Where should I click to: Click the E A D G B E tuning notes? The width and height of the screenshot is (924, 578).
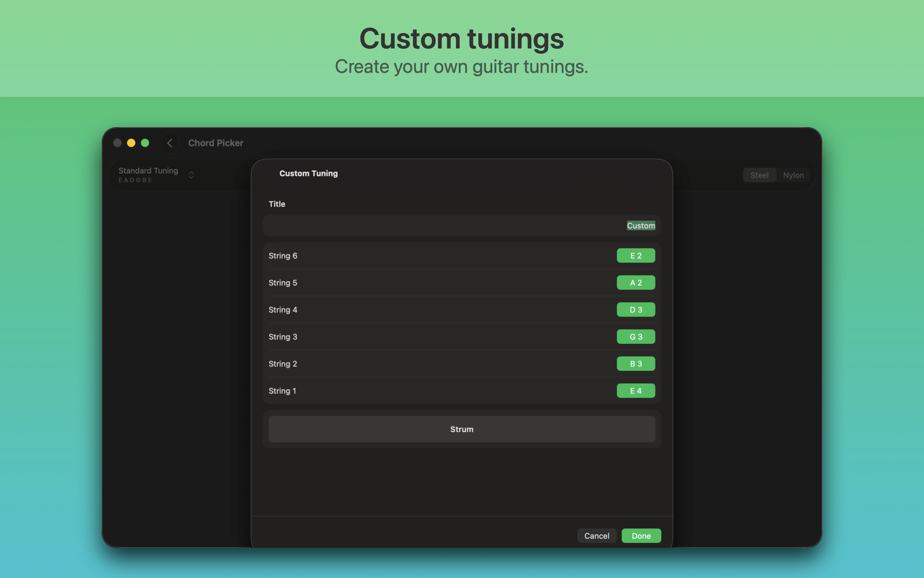click(x=135, y=180)
